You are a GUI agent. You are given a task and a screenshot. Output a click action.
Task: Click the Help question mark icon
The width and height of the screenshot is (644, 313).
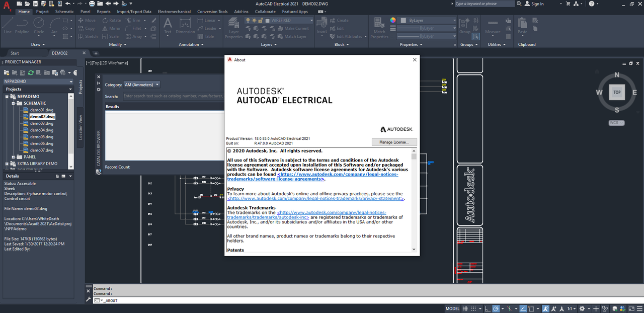tap(591, 4)
